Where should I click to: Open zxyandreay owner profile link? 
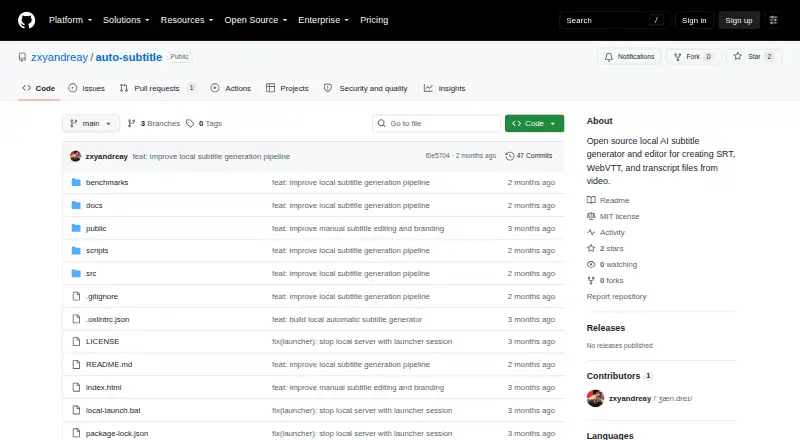point(59,57)
